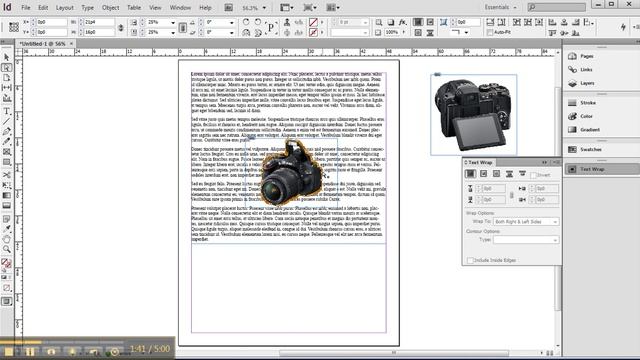640x360 pixels.
Task: Select the Hand tool
Action: (7, 239)
